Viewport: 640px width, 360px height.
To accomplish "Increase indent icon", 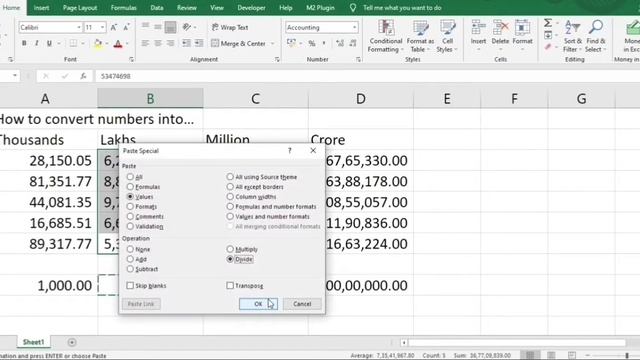I will point(199,43).
